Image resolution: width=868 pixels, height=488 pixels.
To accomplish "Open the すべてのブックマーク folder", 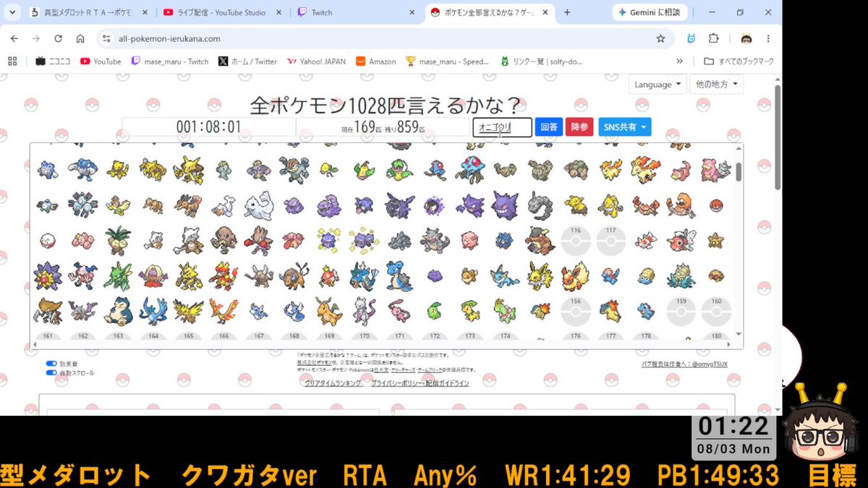I will tap(739, 61).
